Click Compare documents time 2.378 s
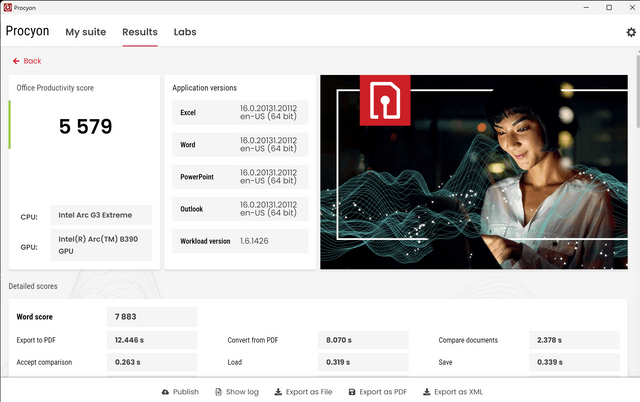The height and width of the screenshot is (402, 640). (574, 340)
